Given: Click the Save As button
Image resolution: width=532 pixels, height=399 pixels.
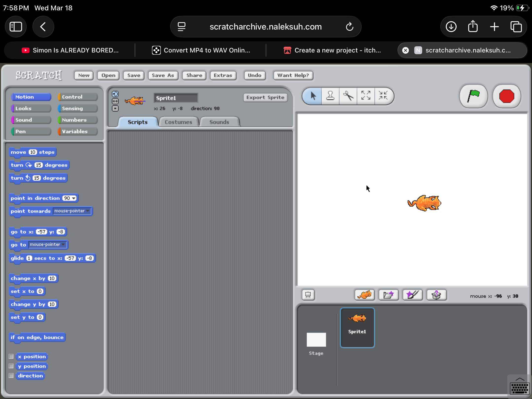Looking at the screenshot, I should pos(163,75).
